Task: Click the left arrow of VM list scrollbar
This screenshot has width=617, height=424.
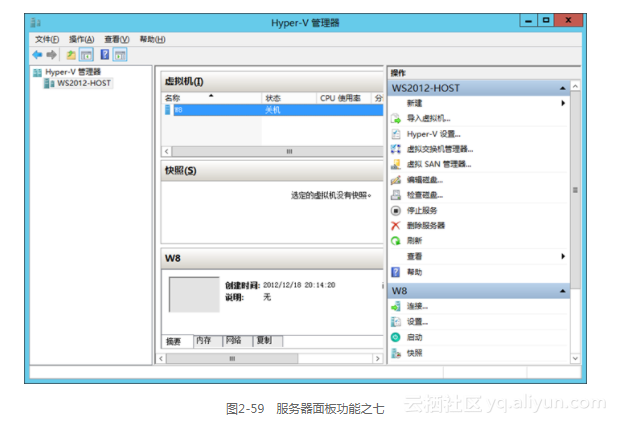Action: pos(167,151)
